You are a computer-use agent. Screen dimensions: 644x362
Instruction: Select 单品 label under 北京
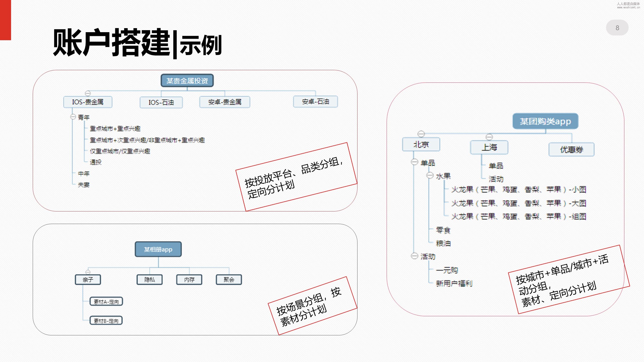click(x=428, y=163)
